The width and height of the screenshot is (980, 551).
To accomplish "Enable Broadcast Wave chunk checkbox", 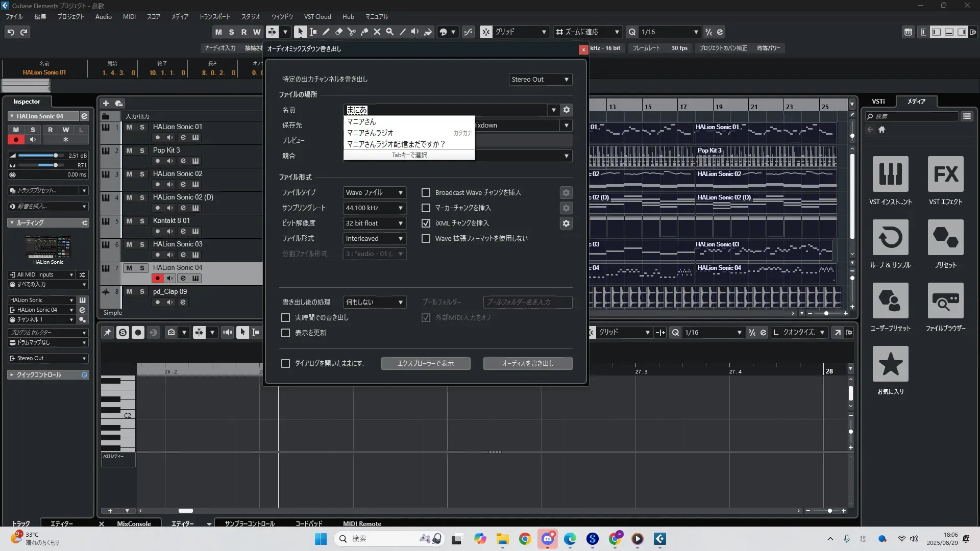I will click(426, 193).
